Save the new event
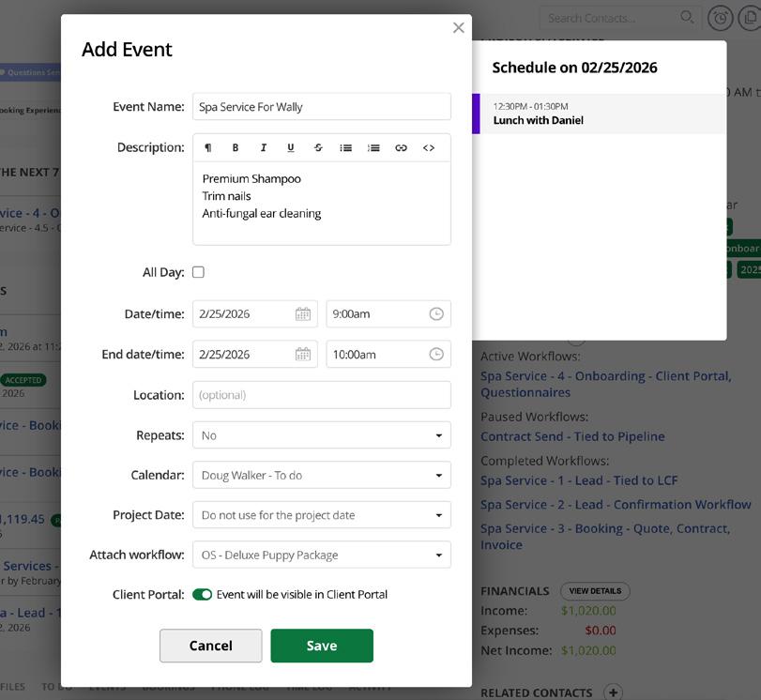The width and height of the screenshot is (761, 700). click(x=322, y=646)
